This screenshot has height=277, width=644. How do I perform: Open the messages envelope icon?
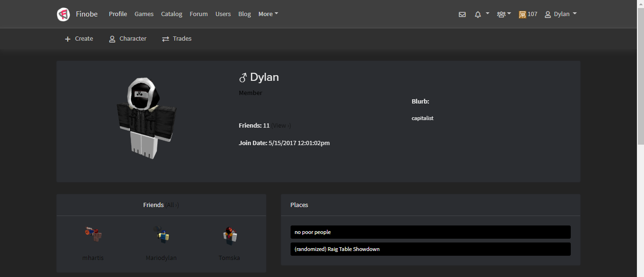462,14
